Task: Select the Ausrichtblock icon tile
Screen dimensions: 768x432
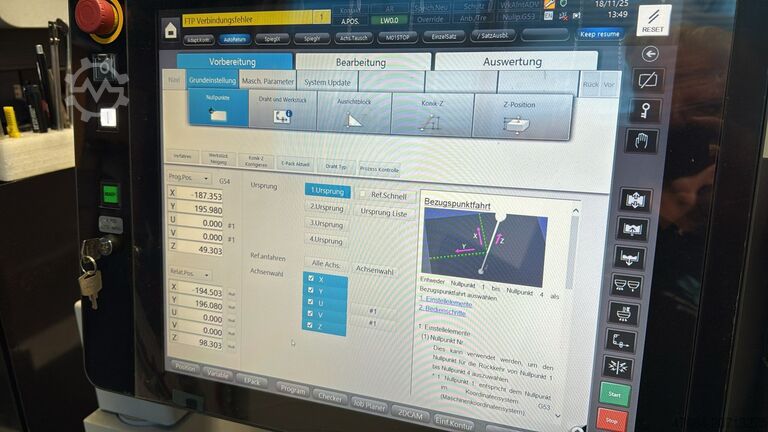Action: point(354,114)
